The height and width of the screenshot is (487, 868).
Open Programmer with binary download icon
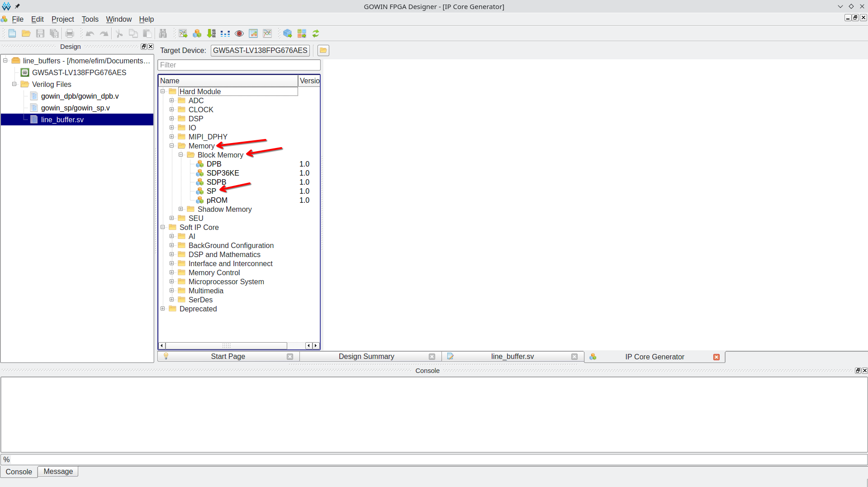(x=211, y=33)
